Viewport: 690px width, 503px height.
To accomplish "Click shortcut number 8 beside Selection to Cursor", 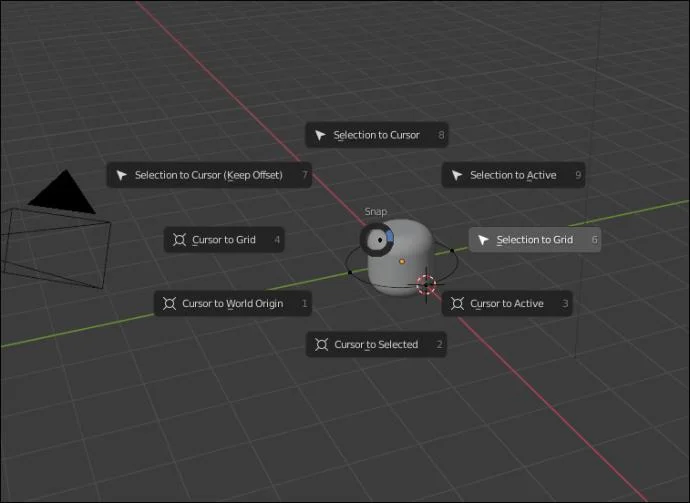I will (441, 135).
